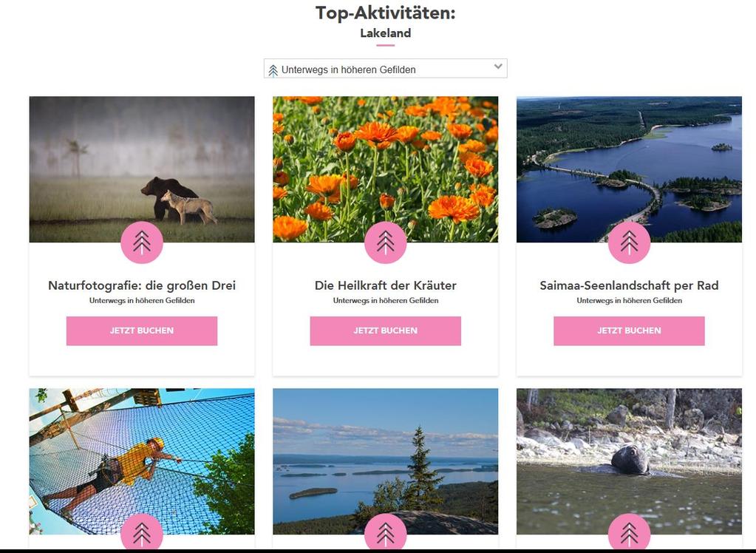The image size is (756, 553).
Task: Click small tree icon inside category dropdown
Action: point(273,70)
